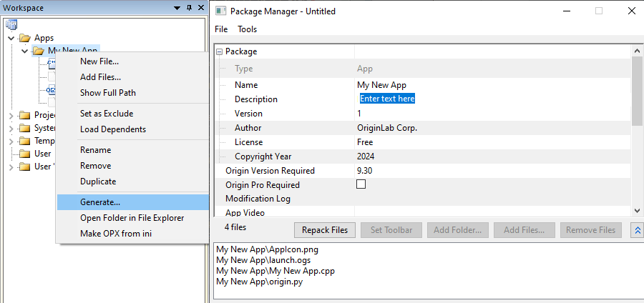
Task: Select Make OPX from ini menu entry
Action: click(x=116, y=233)
